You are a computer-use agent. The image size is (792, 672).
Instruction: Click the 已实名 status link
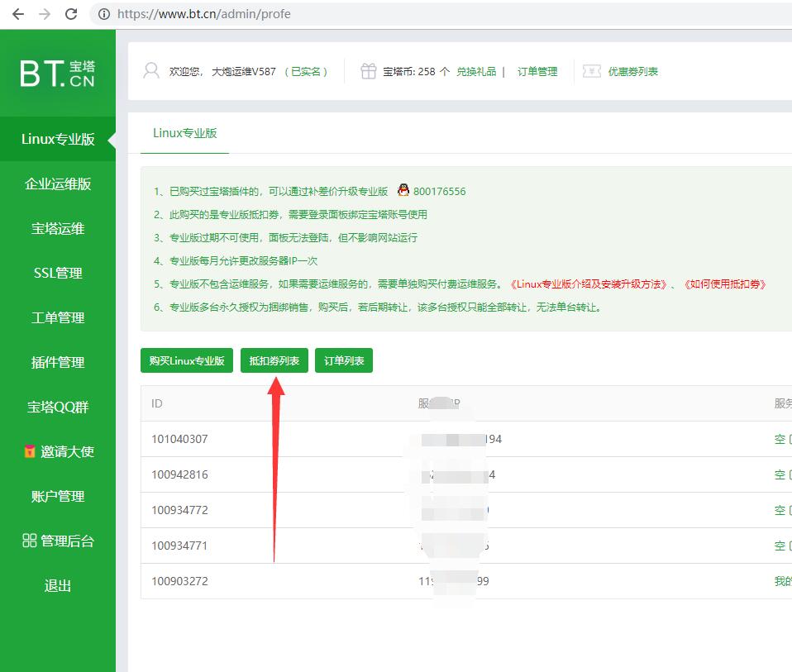coord(306,72)
